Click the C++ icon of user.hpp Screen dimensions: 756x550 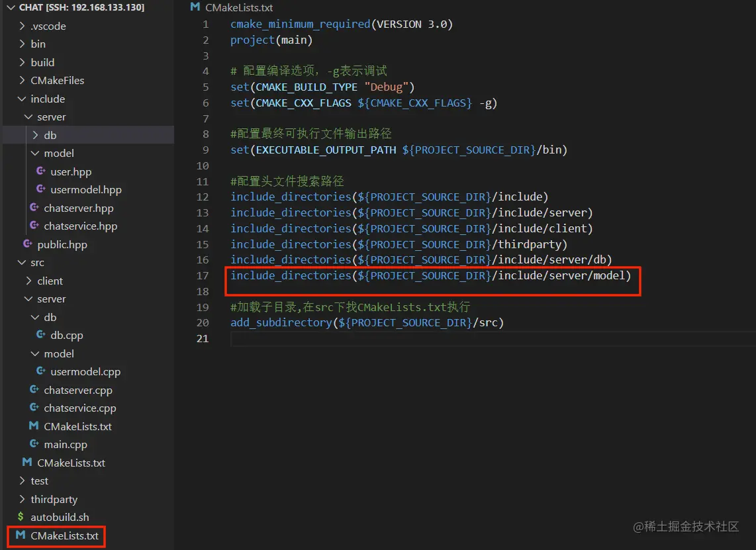tap(41, 171)
